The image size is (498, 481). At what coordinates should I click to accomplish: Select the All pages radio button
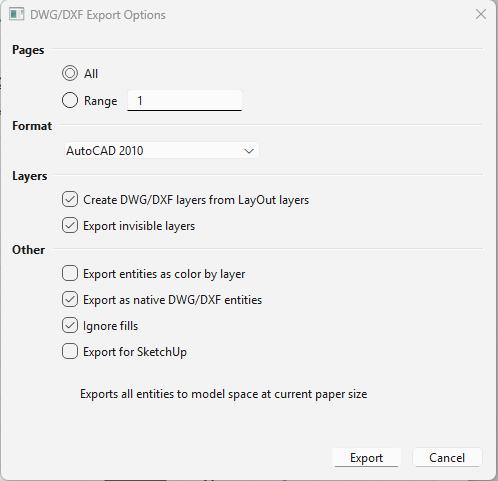70,73
